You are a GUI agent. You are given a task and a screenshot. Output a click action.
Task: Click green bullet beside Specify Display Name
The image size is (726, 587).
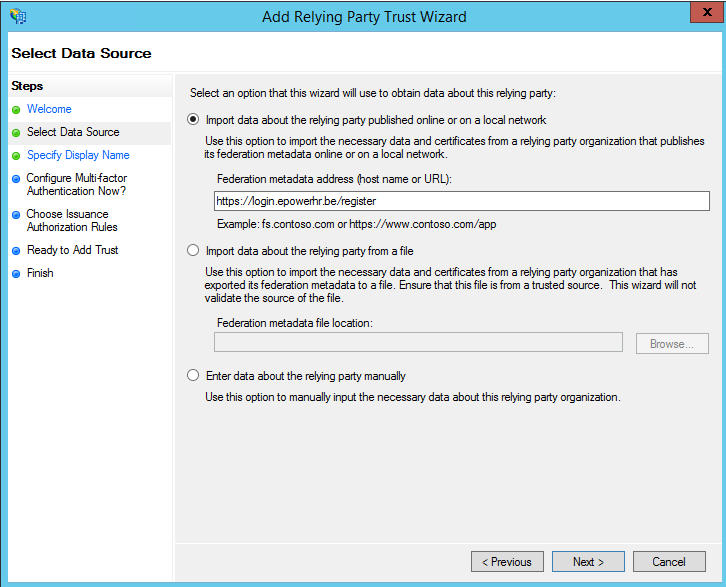(16, 156)
